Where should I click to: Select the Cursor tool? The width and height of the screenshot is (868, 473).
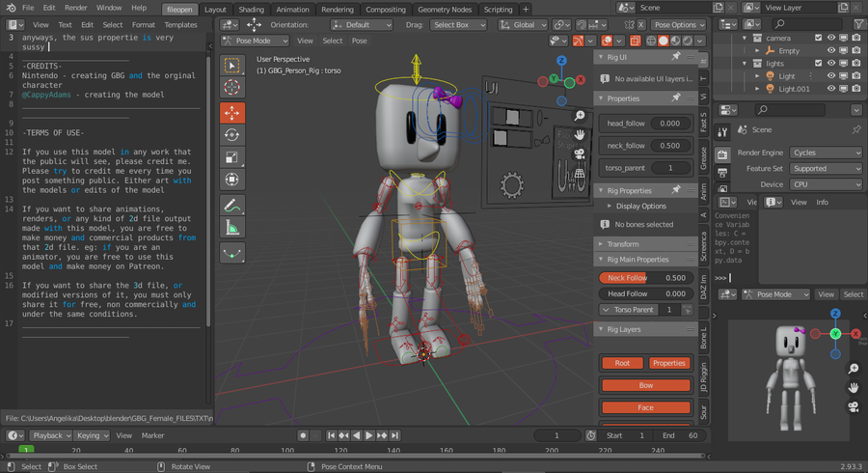pos(231,87)
